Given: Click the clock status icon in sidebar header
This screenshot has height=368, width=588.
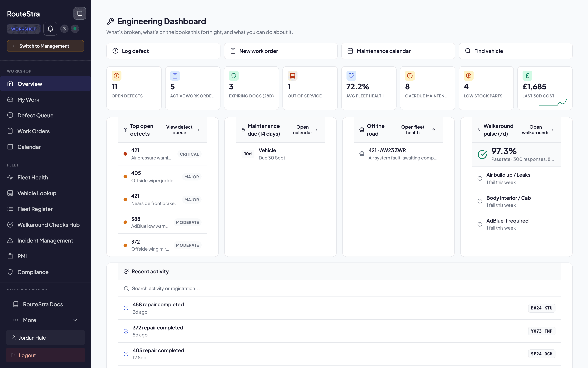Looking at the screenshot, I should (x=64, y=29).
